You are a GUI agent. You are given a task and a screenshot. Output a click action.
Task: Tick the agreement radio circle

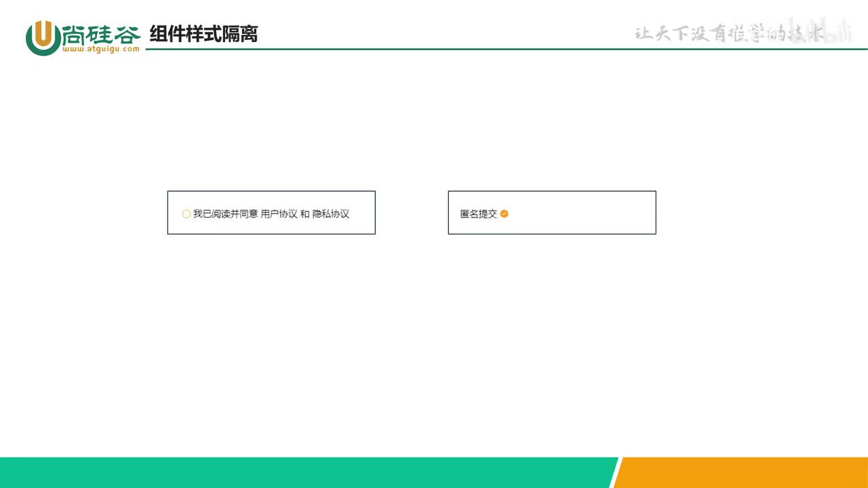[x=186, y=213]
